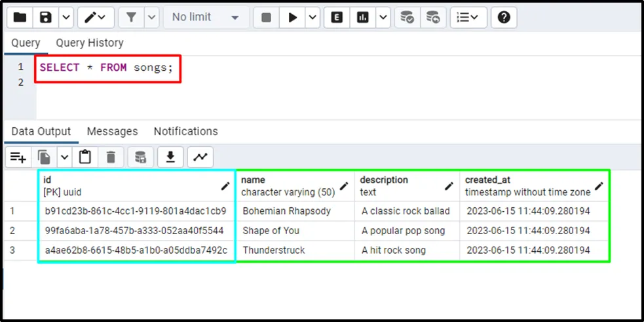The height and width of the screenshot is (322, 644).
Task: Expand the execute options dropdown arrow
Action: click(313, 18)
